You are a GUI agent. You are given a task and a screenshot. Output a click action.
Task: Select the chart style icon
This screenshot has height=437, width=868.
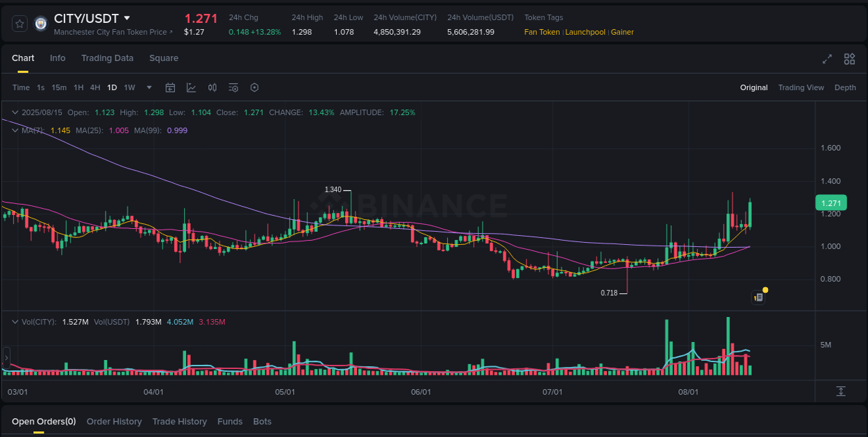pyautogui.click(x=191, y=87)
